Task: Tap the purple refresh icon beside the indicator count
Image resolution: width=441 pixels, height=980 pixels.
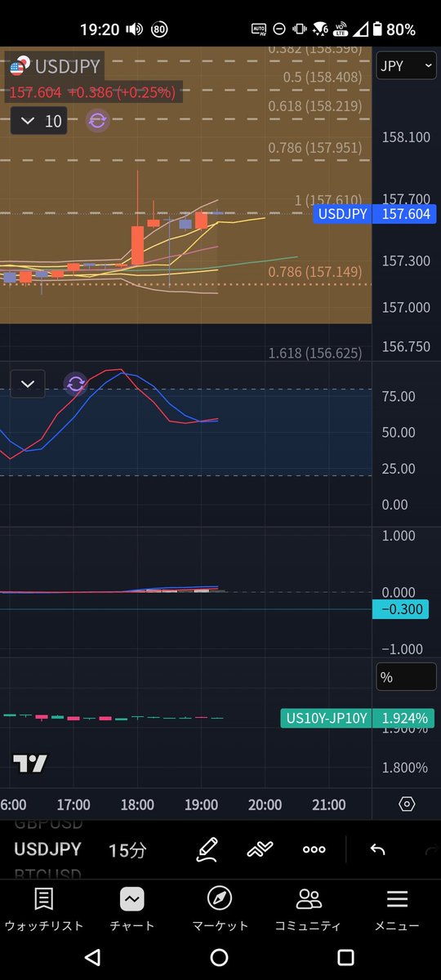Action: click(97, 122)
